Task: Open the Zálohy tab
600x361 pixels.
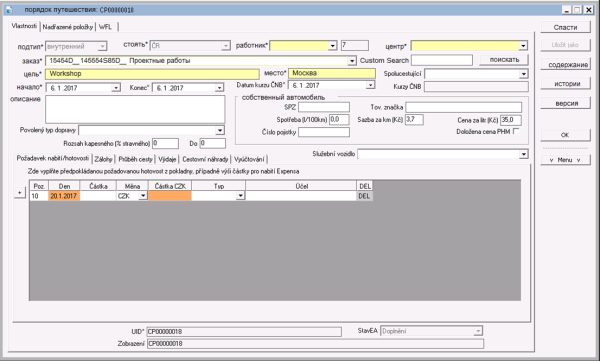Action: tap(103, 159)
